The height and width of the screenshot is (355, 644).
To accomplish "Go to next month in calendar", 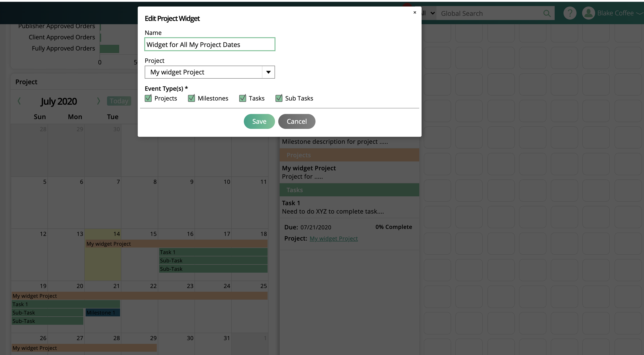I will pyautogui.click(x=98, y=101).
